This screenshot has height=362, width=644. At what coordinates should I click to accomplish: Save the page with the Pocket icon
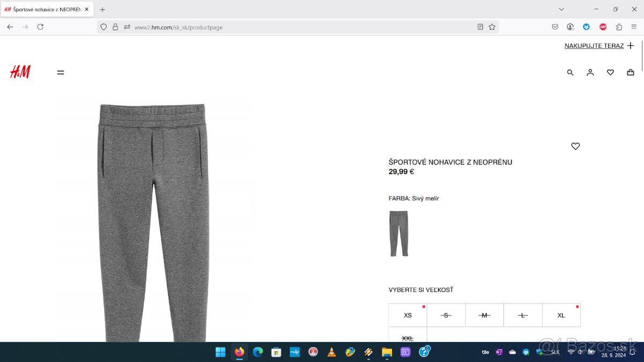point(555,27)
